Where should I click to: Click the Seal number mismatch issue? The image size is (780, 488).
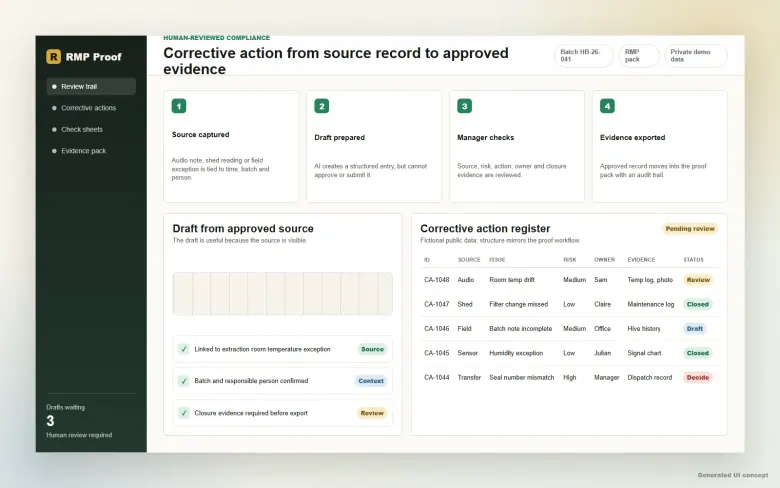point(521,377)
